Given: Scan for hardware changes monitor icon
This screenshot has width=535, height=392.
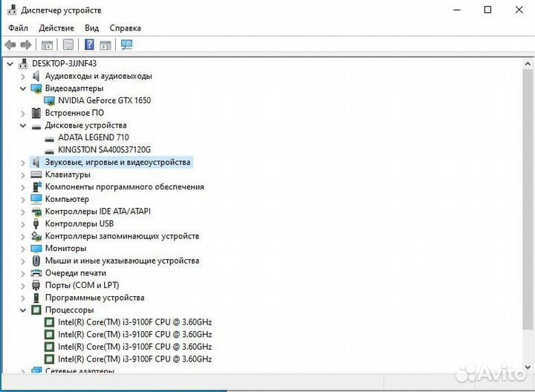Looking at the screenshot, I should 126,45.
